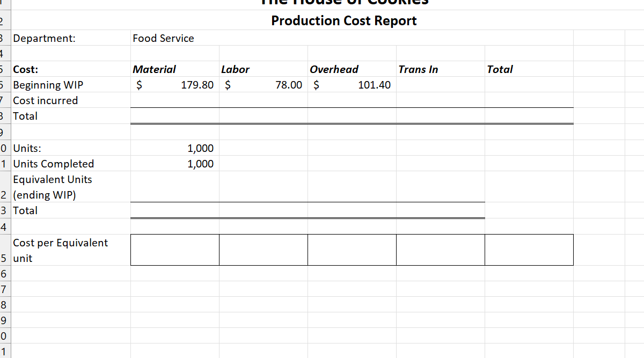Image resolution: width=644 pixels, height=358 pixels.
Task: Select the 179.80 material cost cell
Action: click(x=175, y=85)
